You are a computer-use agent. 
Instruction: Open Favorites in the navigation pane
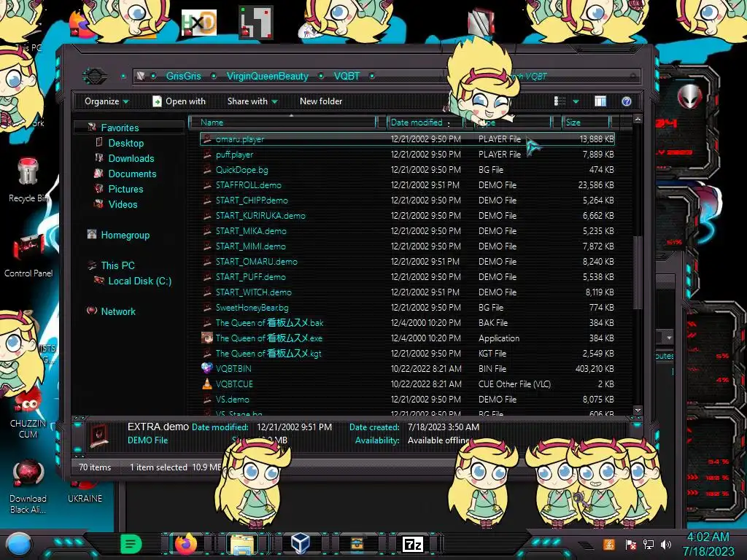click(120, 128)
